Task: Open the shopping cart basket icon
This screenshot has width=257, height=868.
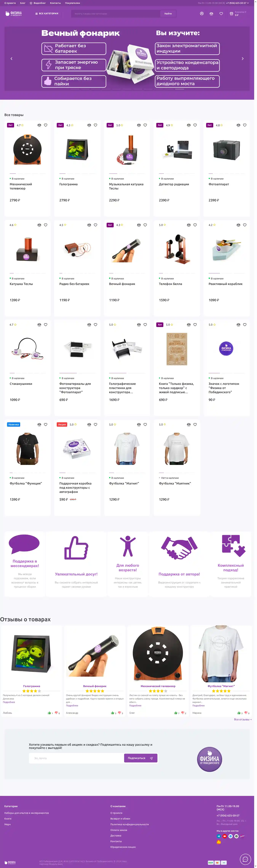Action: point(231,14)
